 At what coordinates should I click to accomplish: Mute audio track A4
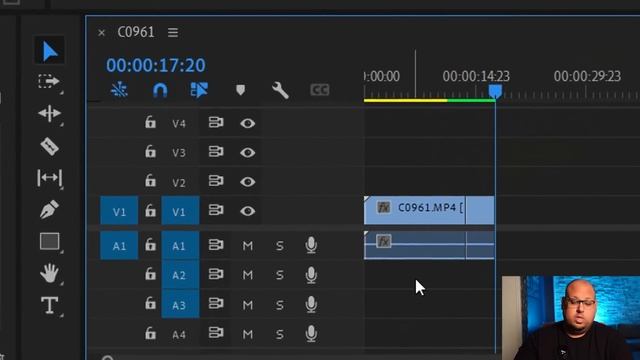(248, 335)
